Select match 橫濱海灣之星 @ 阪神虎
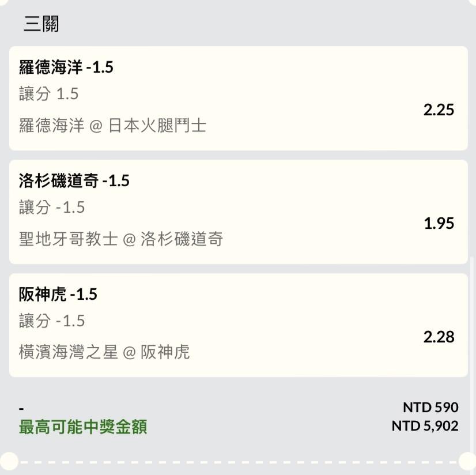 coord(104,352)
